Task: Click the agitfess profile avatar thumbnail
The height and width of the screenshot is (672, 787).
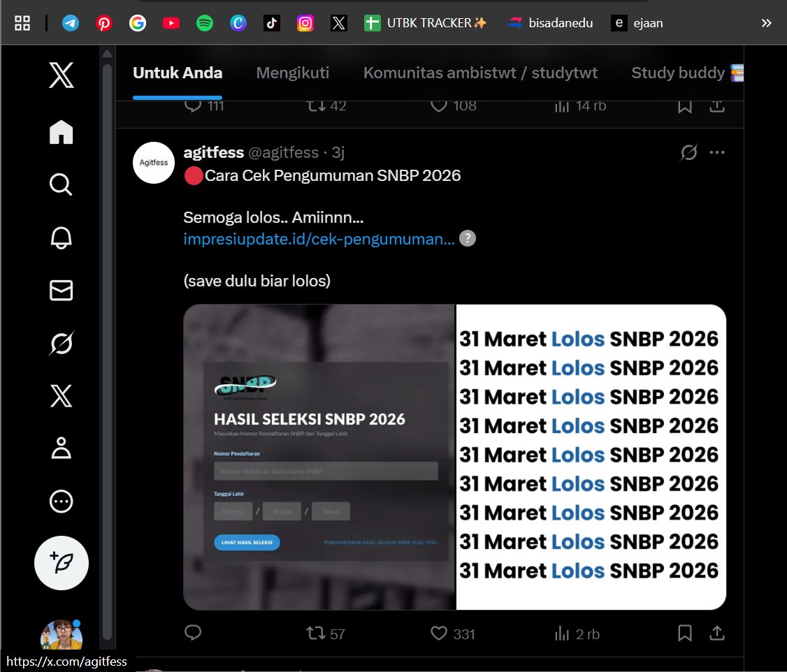Action: click(x=153, y=162)
